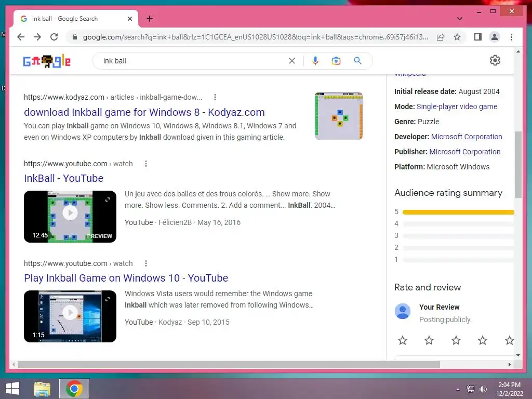
Task: Select the Audience rating summary heading
Action: pos(448,193)
